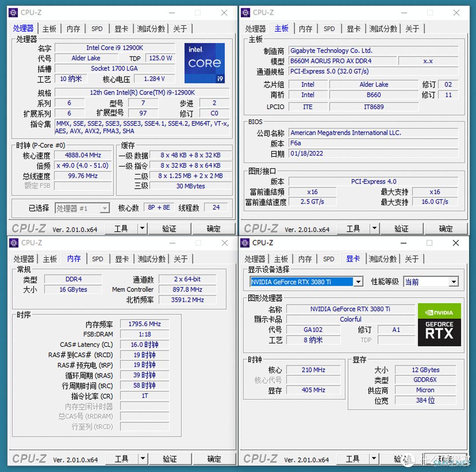The width and height of the screenshot is (476, 472).
Task: Click the NVIDIA GeForce RTX logo
Action: pos(439,324)
